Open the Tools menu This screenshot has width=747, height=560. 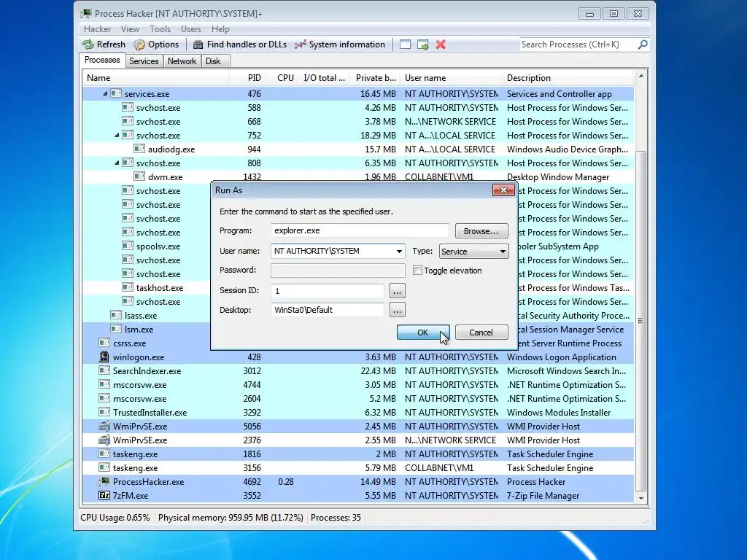160,29
